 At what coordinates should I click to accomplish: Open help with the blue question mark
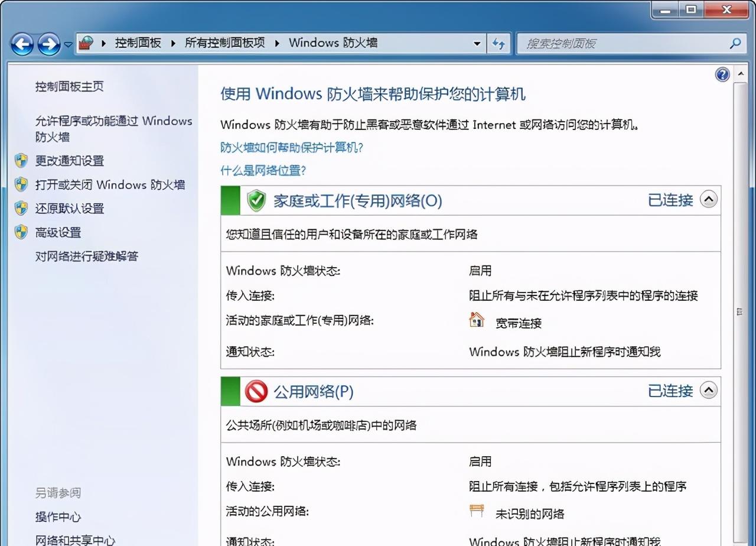click(722, 74)
